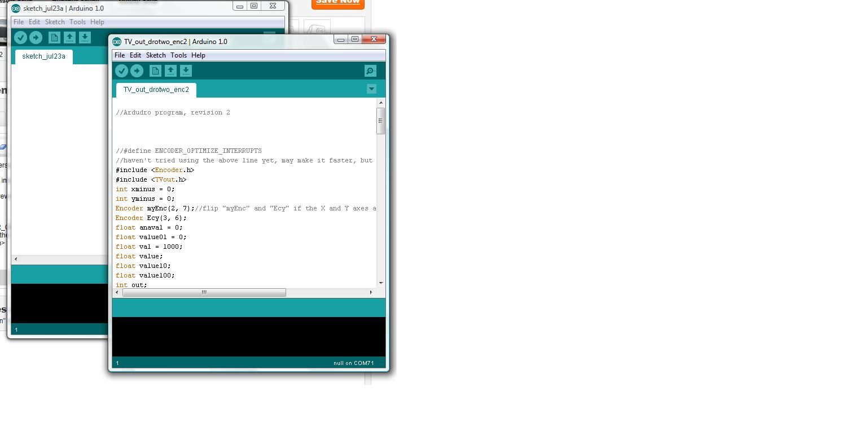Select the sketch_jul23a sketch tab
This screenshot has width=868, height=427.
click(43, 56)
